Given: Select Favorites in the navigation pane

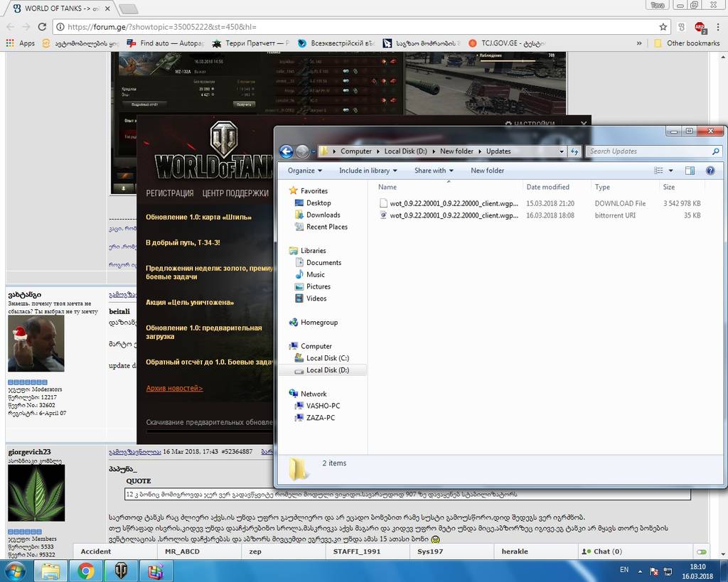Looking at the screenshot, I should pyautogui.click(x=314, y=190).
